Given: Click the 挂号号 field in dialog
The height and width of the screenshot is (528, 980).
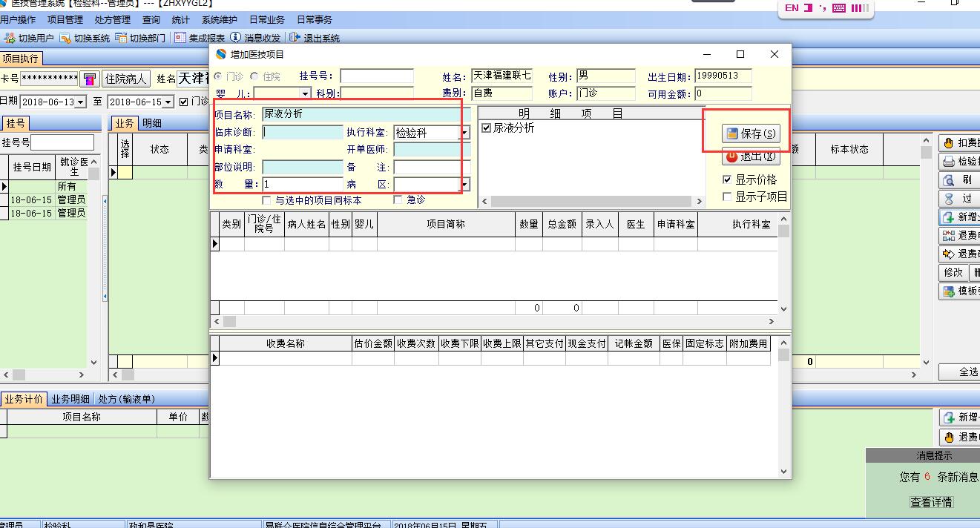Looking at the screenshot, I should 377,76.
